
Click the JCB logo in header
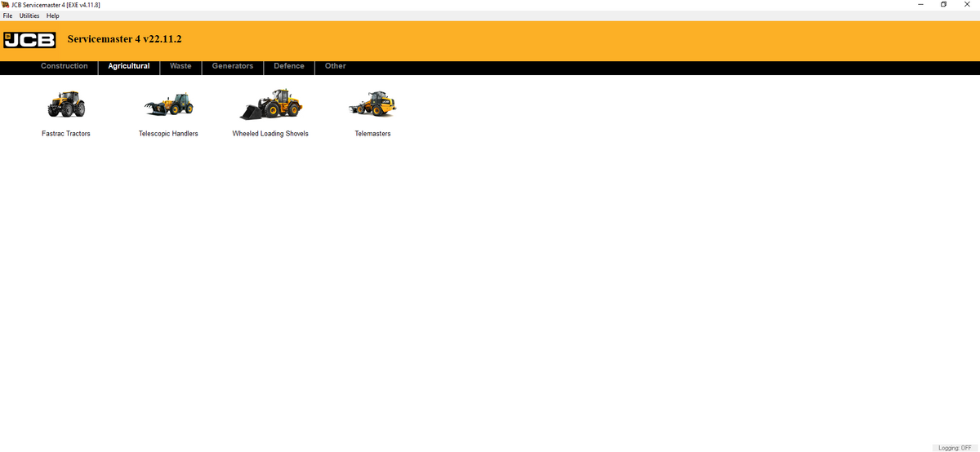coord(29,39)
